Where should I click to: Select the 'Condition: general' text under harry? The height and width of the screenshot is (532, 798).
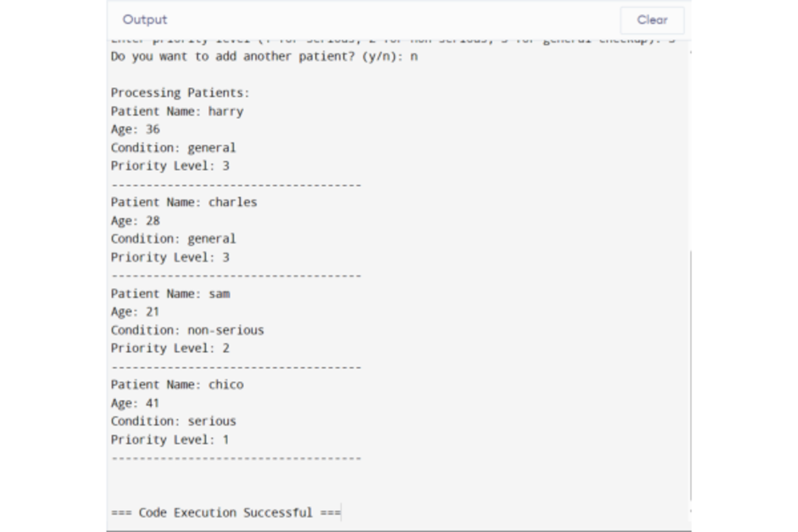coord(173,148)
